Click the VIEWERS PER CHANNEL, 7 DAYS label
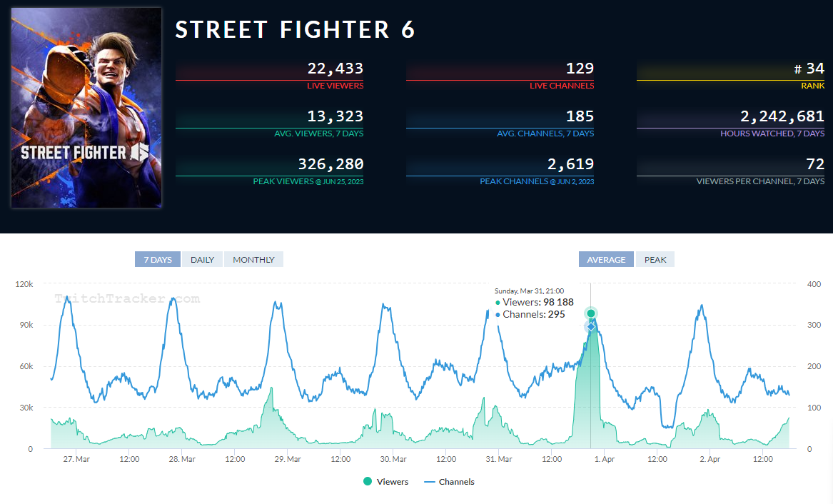This screenshot has height=504, width=833. 761,181
